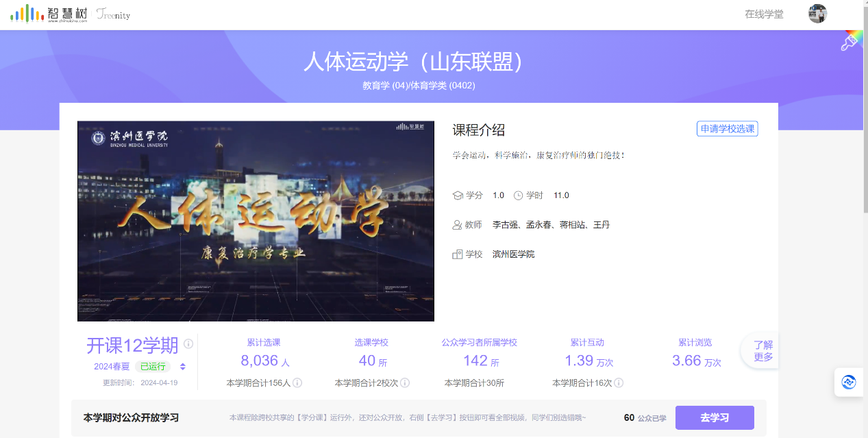Open the user avatar in top-right corner

coord(817,14)
